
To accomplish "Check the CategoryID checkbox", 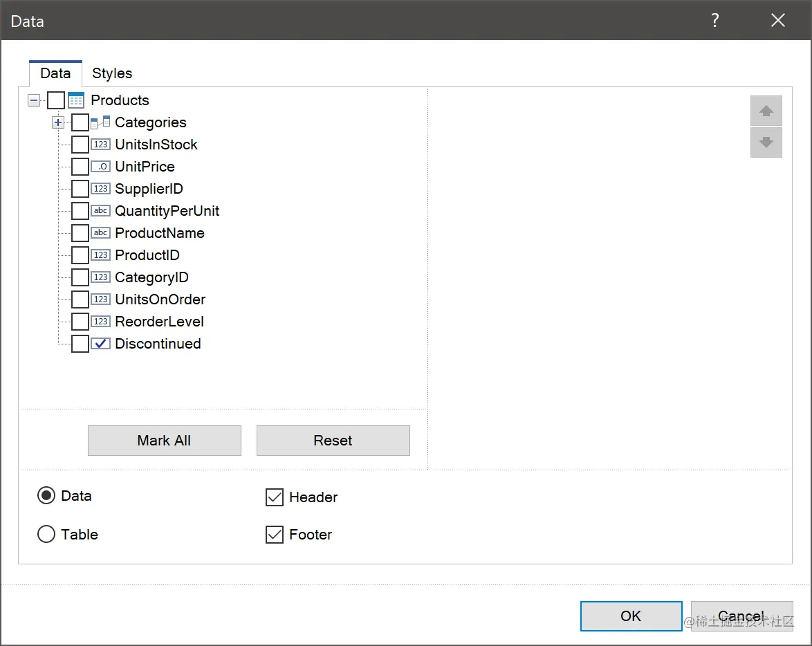I will 80,277.
